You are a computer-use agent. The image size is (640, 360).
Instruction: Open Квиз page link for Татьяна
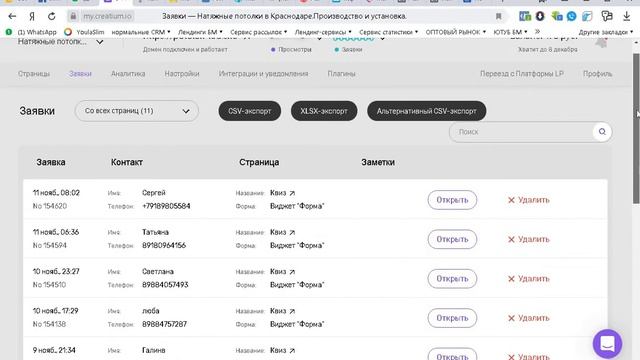282,232
